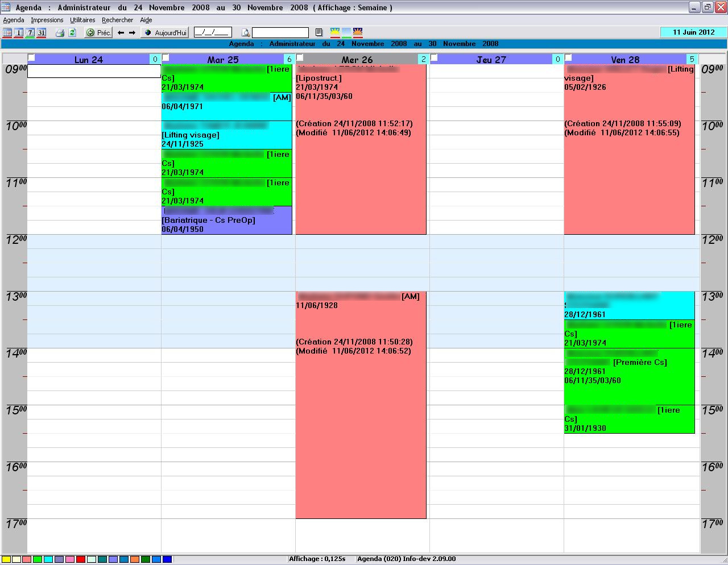Switch to the single-day view icon
The height and width of the screenshot is (565, 728).
(x=19, y=33)
